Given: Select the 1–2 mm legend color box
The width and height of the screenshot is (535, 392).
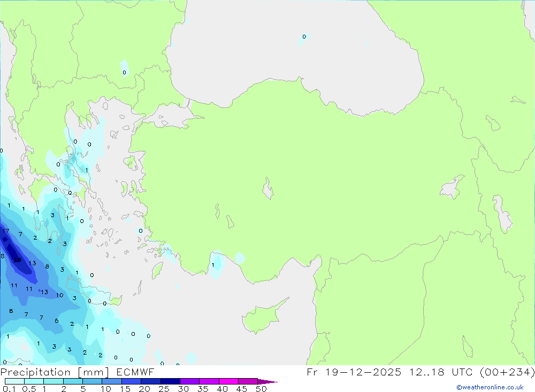Looking at the screenshot, I should click(x=53, y=381).
